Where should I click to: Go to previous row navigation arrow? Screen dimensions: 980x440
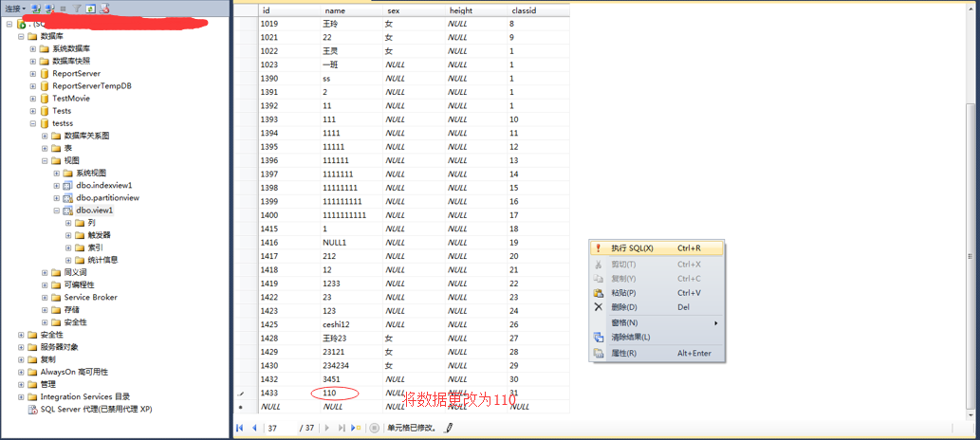[254, 428]
